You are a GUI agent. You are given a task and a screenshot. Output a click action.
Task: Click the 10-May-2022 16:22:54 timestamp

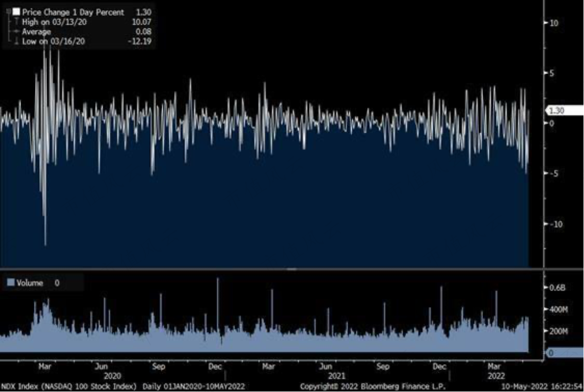click(x=542, y=387)
